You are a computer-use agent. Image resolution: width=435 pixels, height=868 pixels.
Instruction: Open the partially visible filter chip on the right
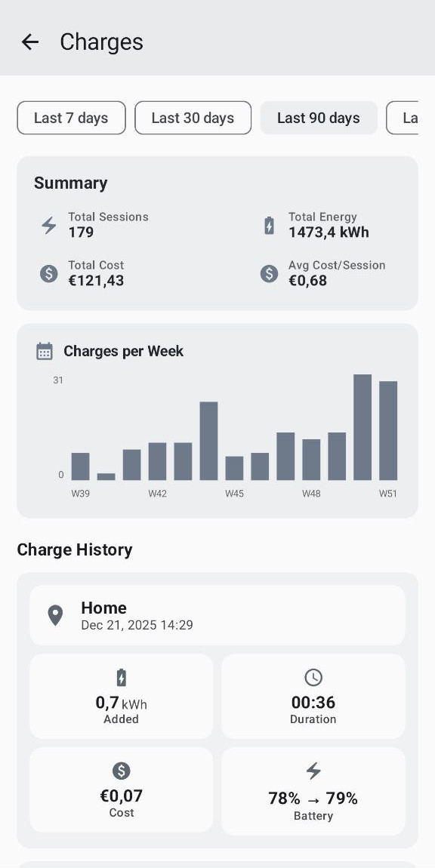[x=412, y=118]
